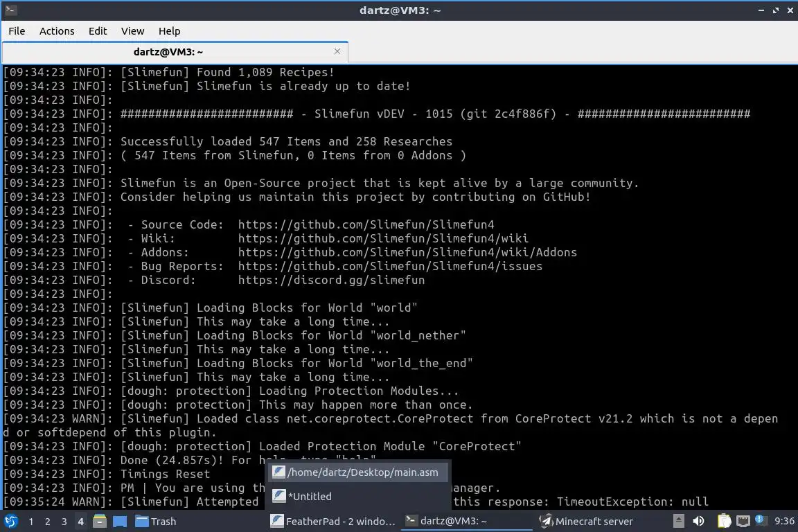
Task: Click 'Successfully loaded 547 Items and 258 Researches'
Action: coord(286,141)
